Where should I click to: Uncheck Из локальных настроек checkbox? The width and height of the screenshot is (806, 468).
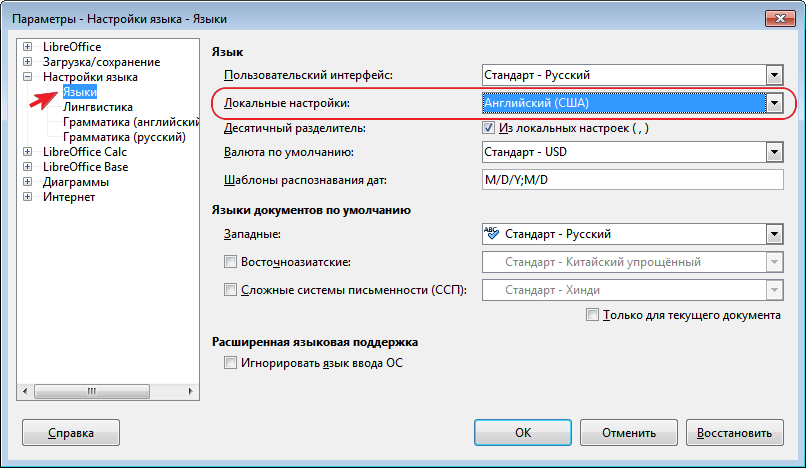(489, 128)
